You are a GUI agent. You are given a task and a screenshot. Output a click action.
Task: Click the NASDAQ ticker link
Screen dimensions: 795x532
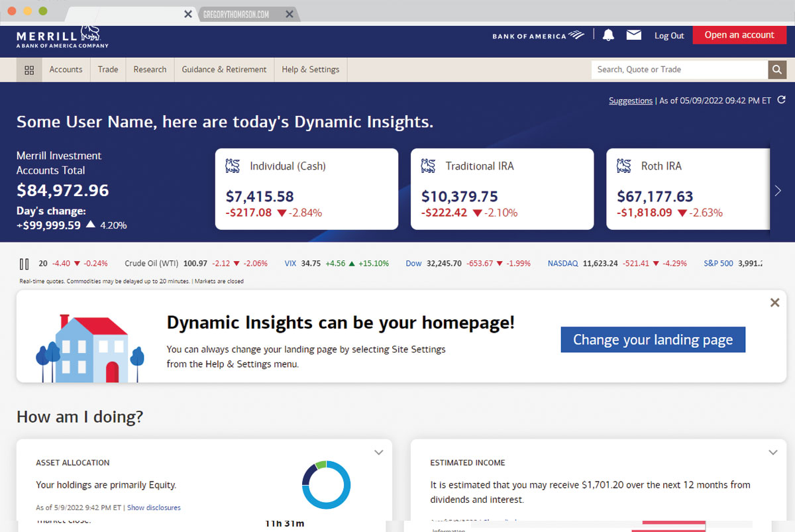pos(563,263)
